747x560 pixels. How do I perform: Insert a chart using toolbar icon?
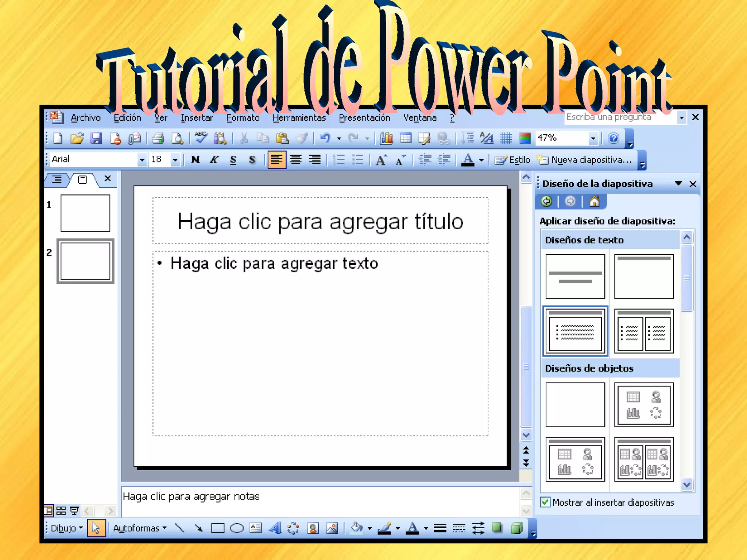tap(387, 138)
